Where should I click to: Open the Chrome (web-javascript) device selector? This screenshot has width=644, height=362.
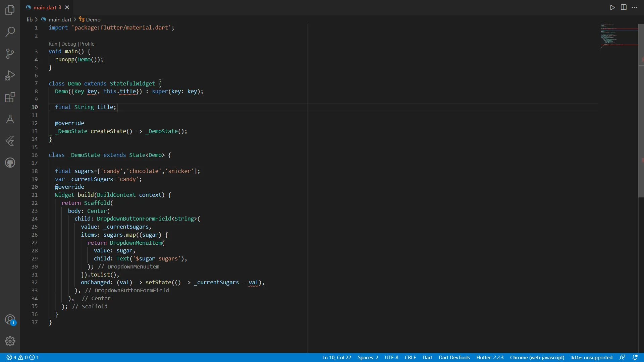click(537, 357)
